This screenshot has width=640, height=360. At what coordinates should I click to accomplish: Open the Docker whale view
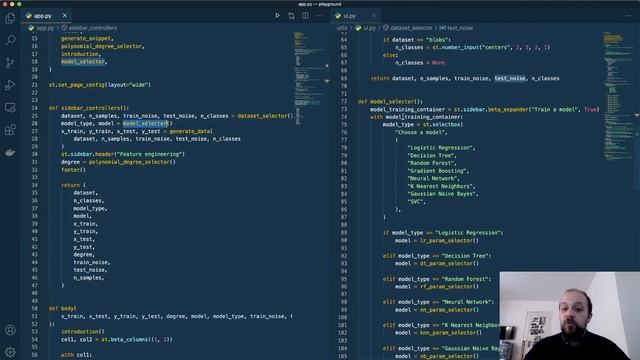(x=10, y=152)
